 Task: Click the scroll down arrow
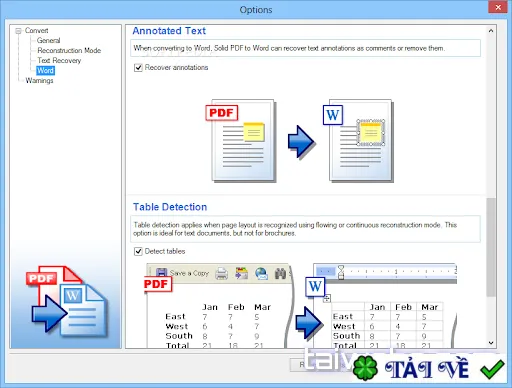(x=491, y=343)
